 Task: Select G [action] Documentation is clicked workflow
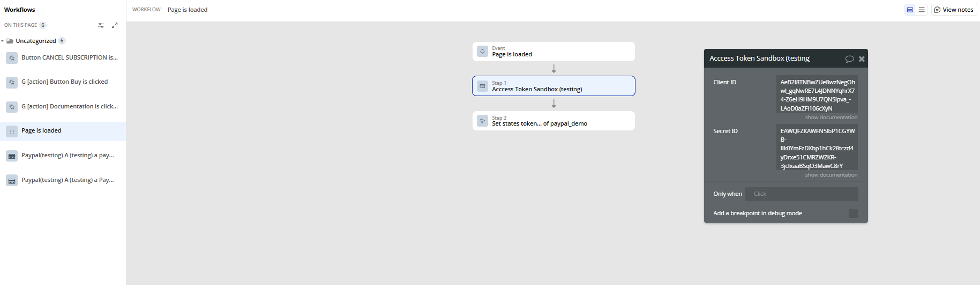(x=69, y=106)
